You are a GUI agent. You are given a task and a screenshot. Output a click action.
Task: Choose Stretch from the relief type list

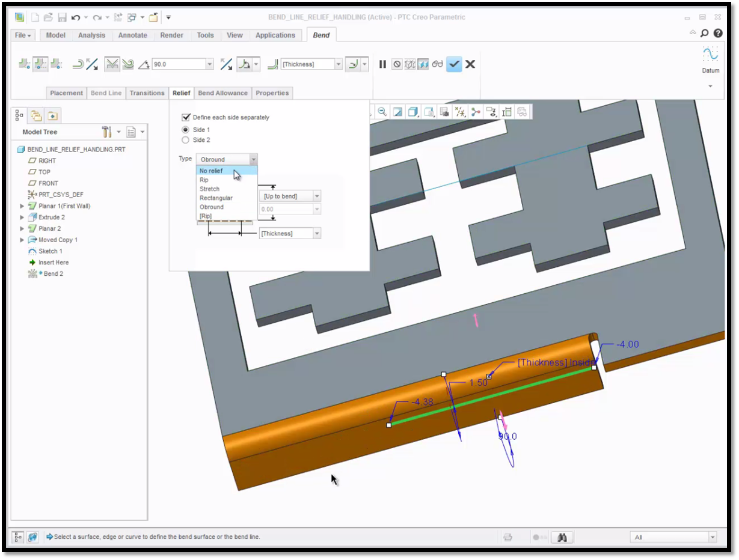[227, 189]
